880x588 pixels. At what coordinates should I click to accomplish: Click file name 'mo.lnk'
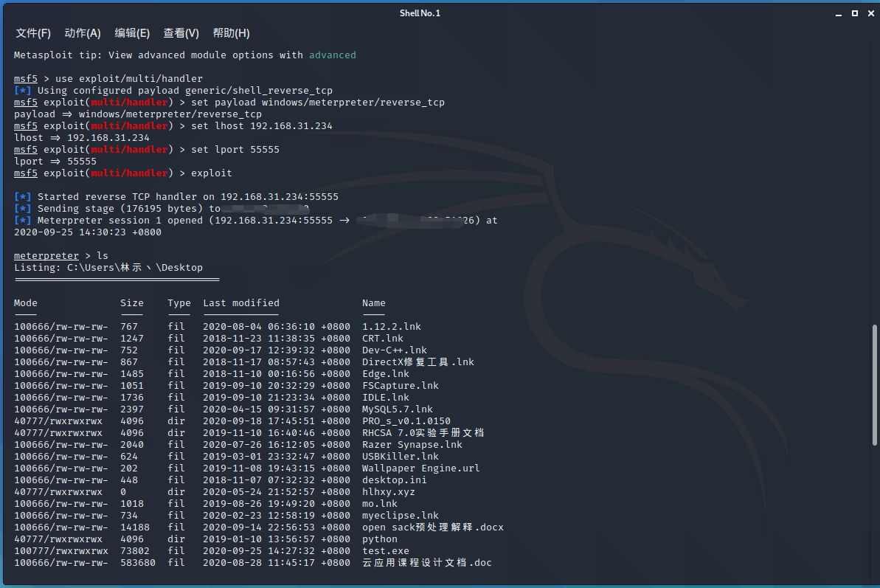[380, 502]
